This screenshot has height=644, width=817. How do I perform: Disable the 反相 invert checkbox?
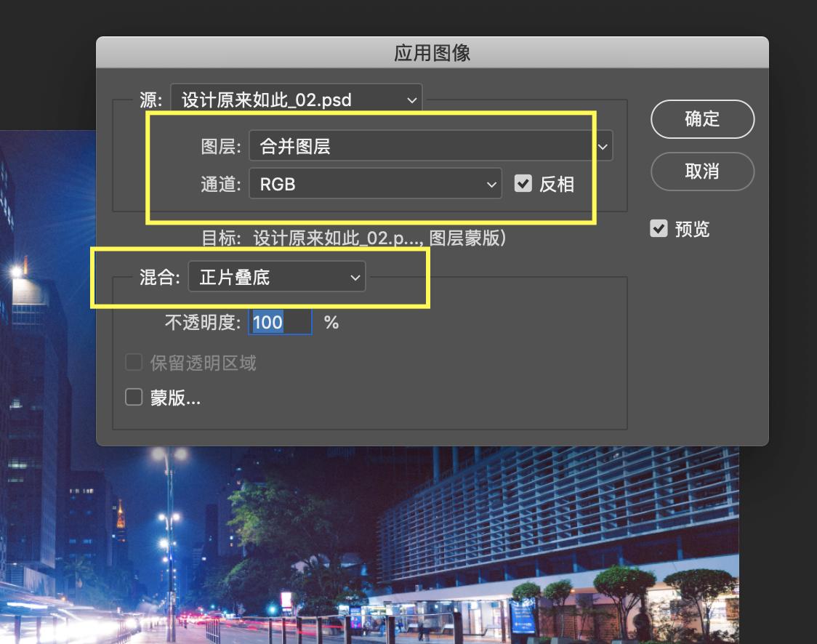coord(524,184)
